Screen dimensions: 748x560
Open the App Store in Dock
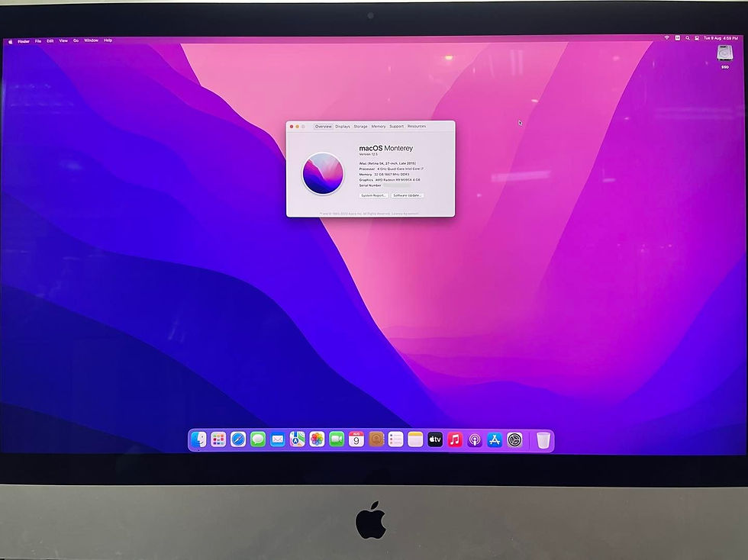(495, 439)
